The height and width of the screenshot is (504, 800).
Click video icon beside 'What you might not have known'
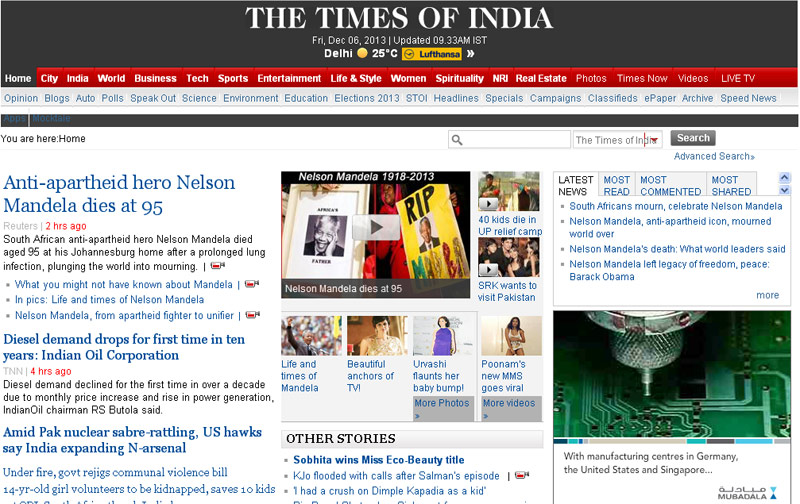tap(252, 284)
